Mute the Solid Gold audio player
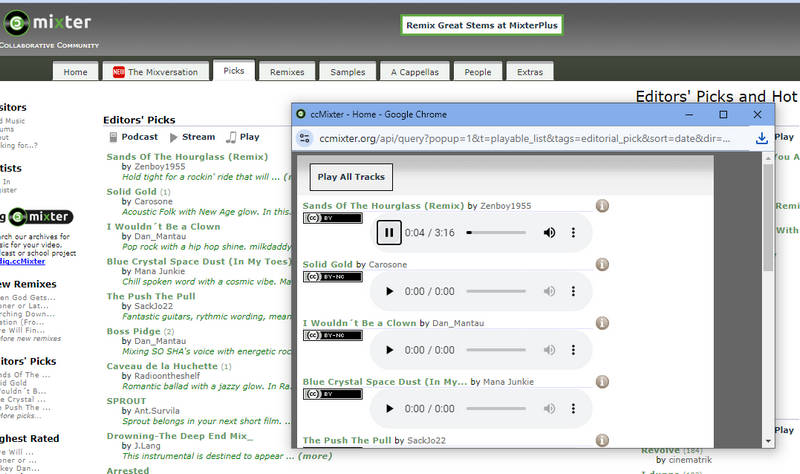 (549, 292)
